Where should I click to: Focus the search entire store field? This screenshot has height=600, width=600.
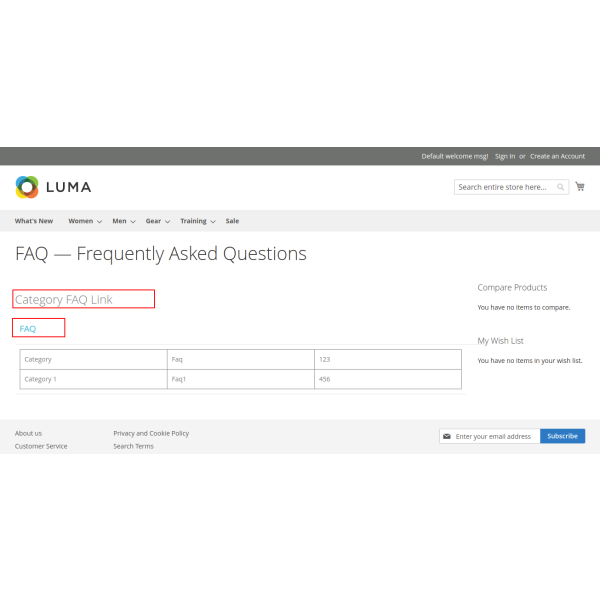[x=503, y=187]
